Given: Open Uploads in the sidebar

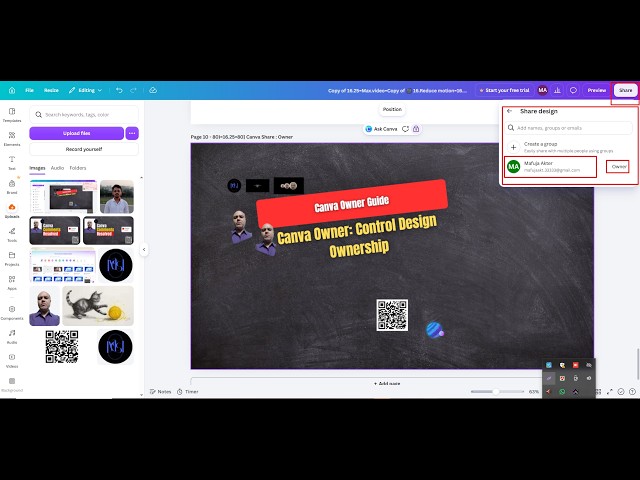Looking at the screenshot, I should click(x=12, y=211).
